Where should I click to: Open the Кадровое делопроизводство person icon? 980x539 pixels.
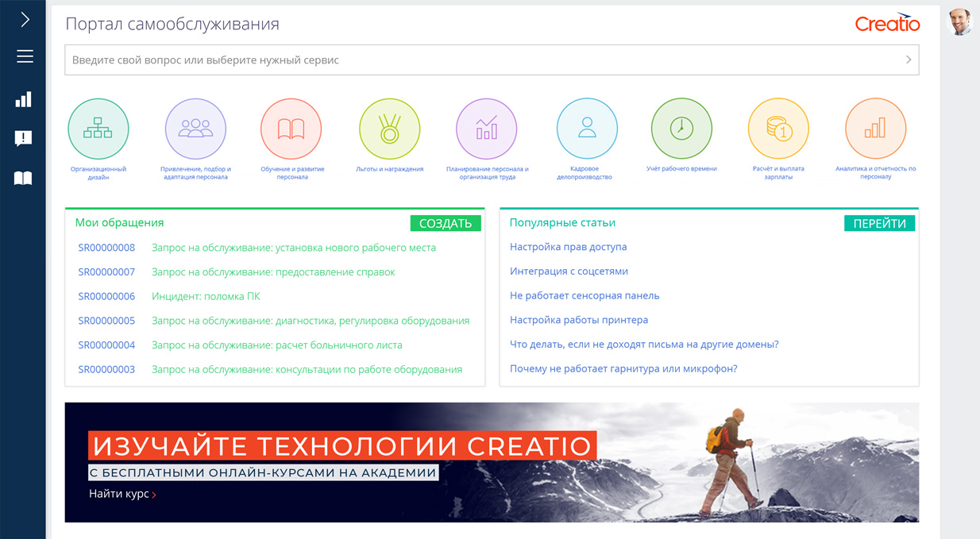(587, 129)
